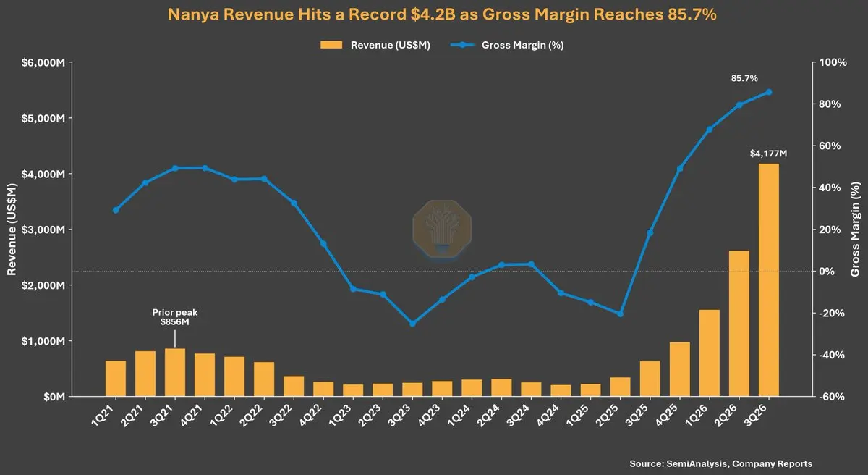Select the 1Q26 revenue bar
The width and height of the screenshot is (868, 475).
coord(709,353)
